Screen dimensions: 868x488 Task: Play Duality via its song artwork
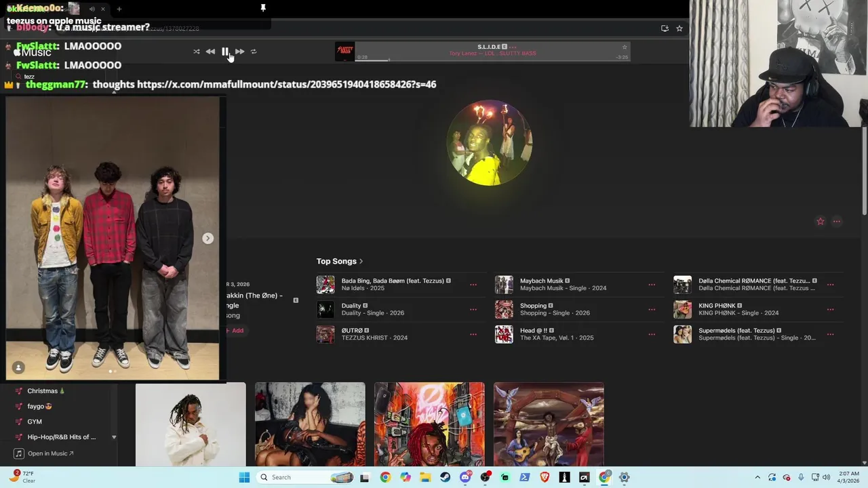[325, 310]
